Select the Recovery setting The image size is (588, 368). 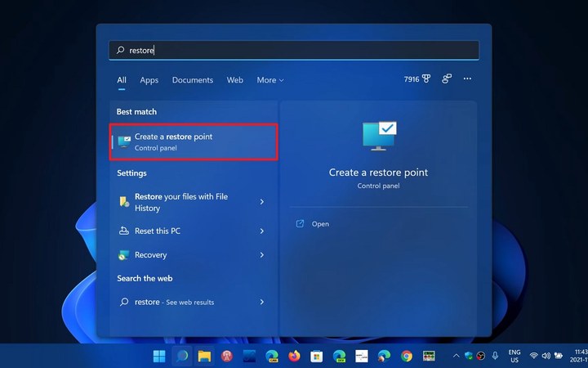pos(192,255)
